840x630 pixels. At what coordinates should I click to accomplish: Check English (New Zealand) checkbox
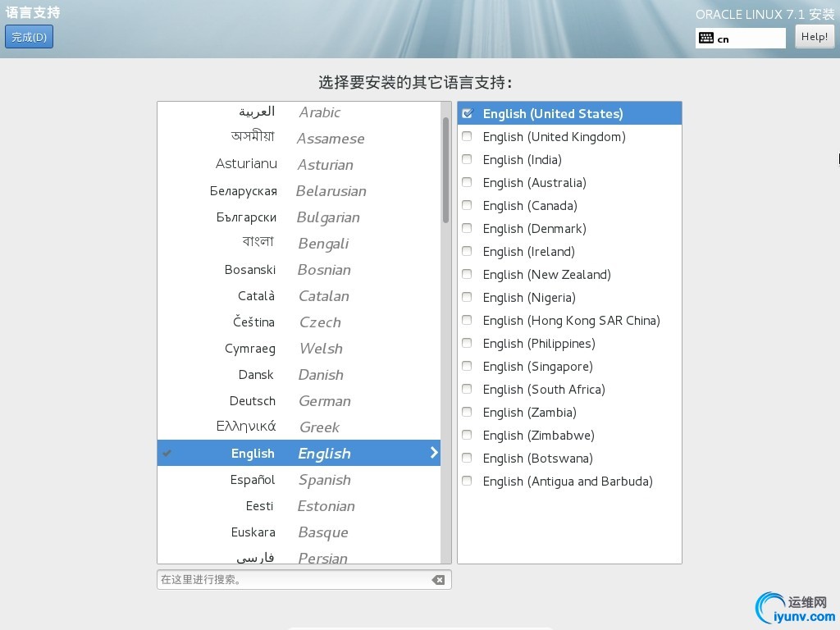tap(467, 275)
